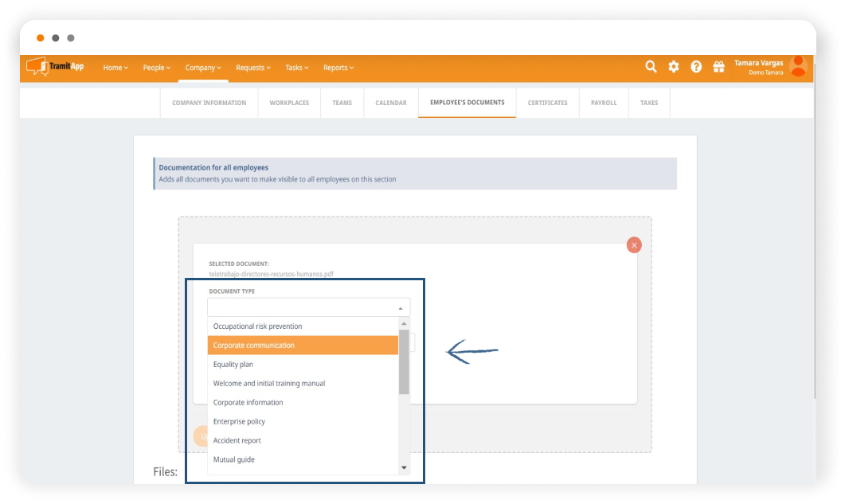Close the upload dialog with red X
The height and width of the screenshot is (504, 845).
(x=634, y=245)
